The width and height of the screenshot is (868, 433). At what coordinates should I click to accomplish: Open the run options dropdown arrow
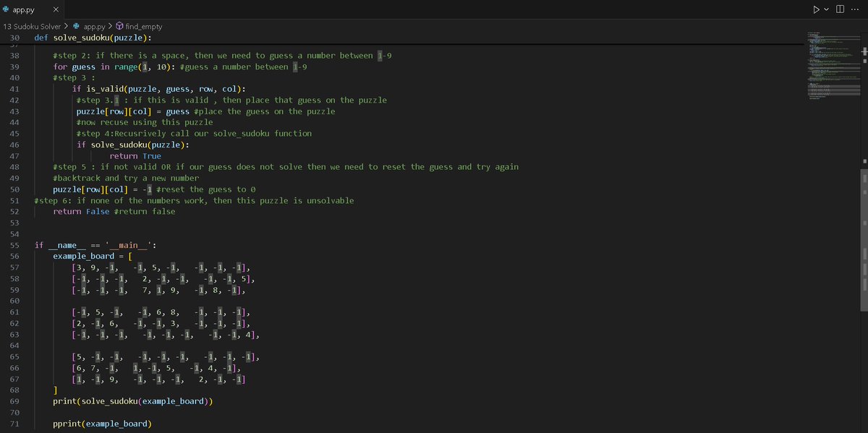(826, 9)
